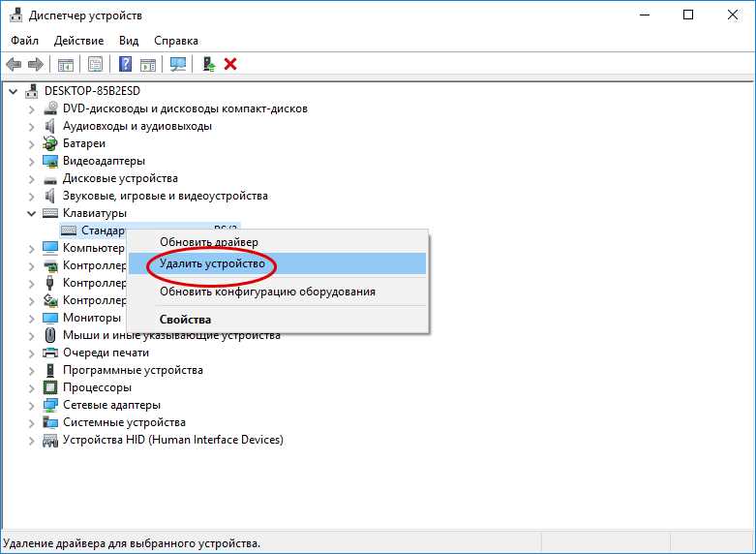Expand the Системные устройства chevron
Image resolution: width=756 pixels, height=554 pixels.
(32, 422)
